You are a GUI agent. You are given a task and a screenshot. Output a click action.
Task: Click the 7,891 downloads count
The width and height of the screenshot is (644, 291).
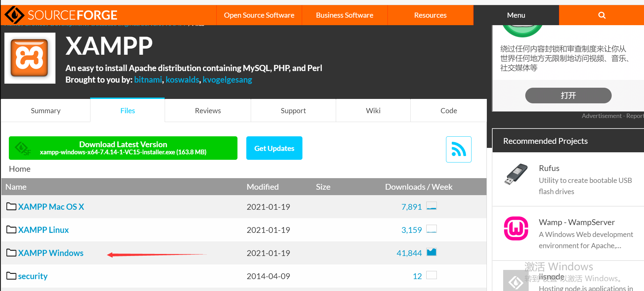point(411,207)
